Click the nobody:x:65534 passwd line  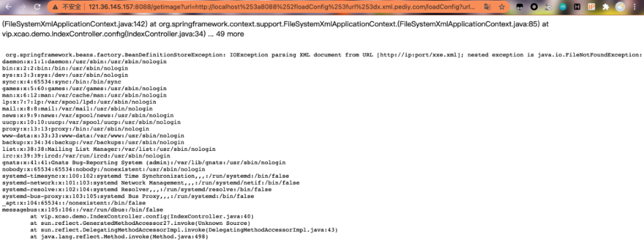tap(104, 169)
